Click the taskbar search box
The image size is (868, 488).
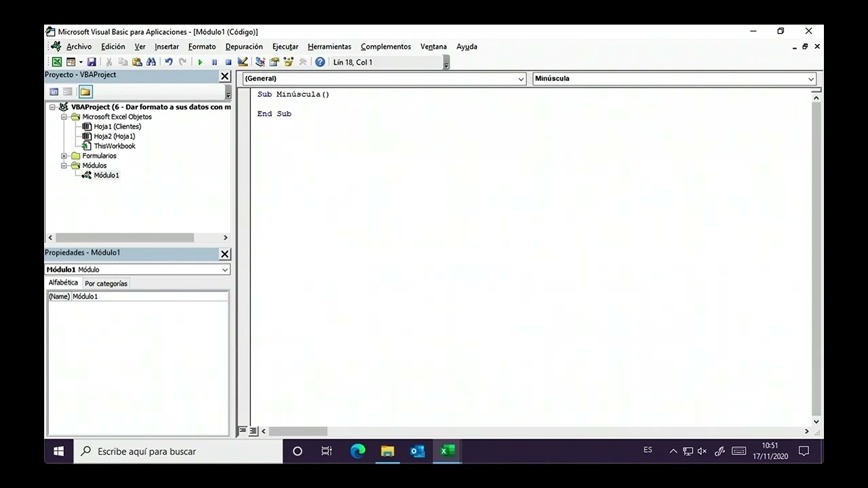click(178, 451)
